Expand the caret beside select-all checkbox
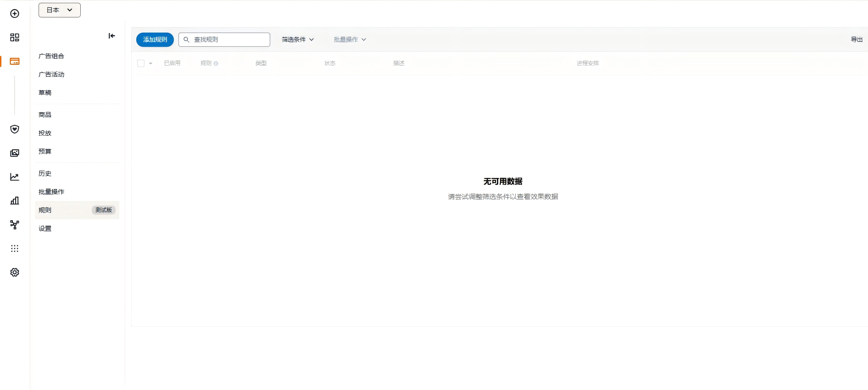The image size is (868, 390). click(150, 64)
